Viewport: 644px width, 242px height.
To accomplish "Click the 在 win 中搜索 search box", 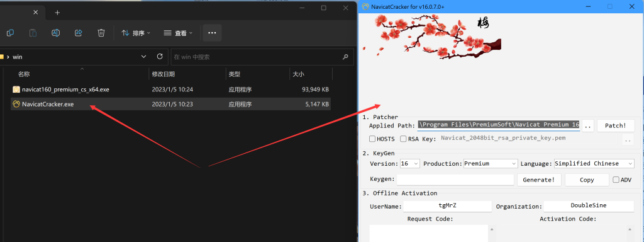I will (262, 57).
